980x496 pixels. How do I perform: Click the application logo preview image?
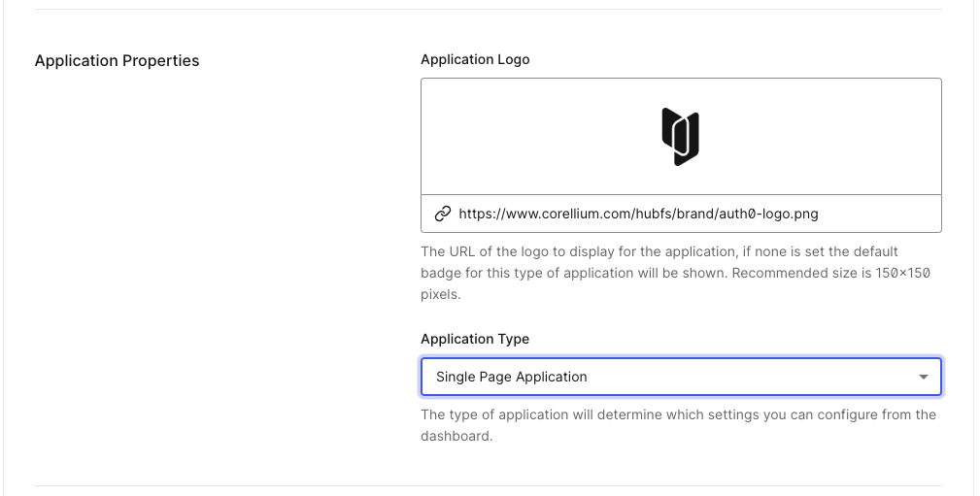[681, 137]
